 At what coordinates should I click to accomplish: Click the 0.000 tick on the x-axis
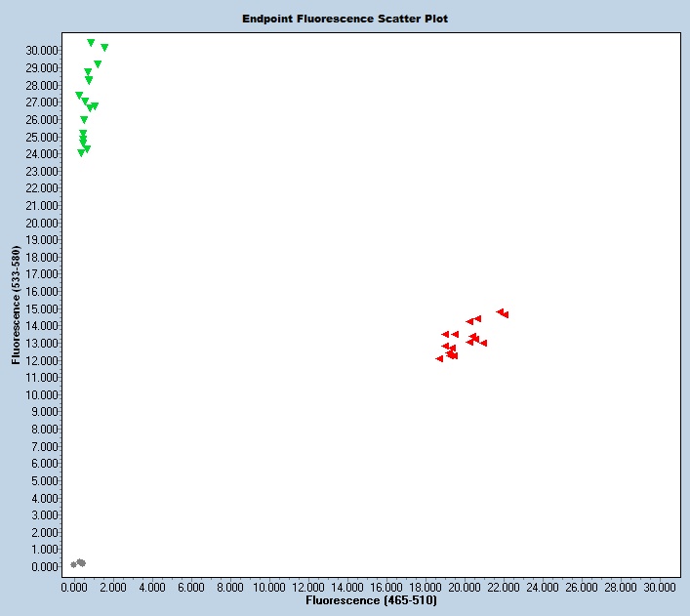(74, 588)
